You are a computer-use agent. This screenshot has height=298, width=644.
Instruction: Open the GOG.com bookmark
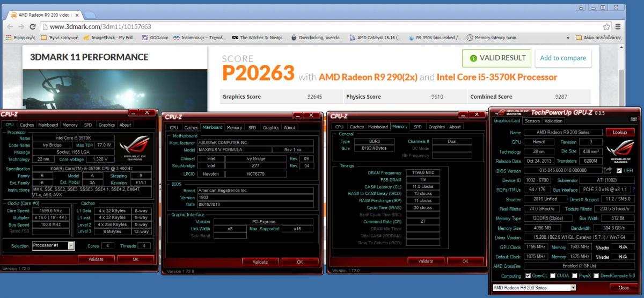tap(155, 38)
